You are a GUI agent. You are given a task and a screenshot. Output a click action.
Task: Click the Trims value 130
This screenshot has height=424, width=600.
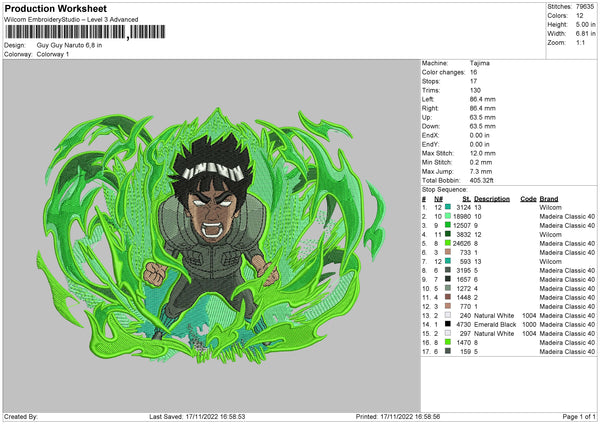475,90
